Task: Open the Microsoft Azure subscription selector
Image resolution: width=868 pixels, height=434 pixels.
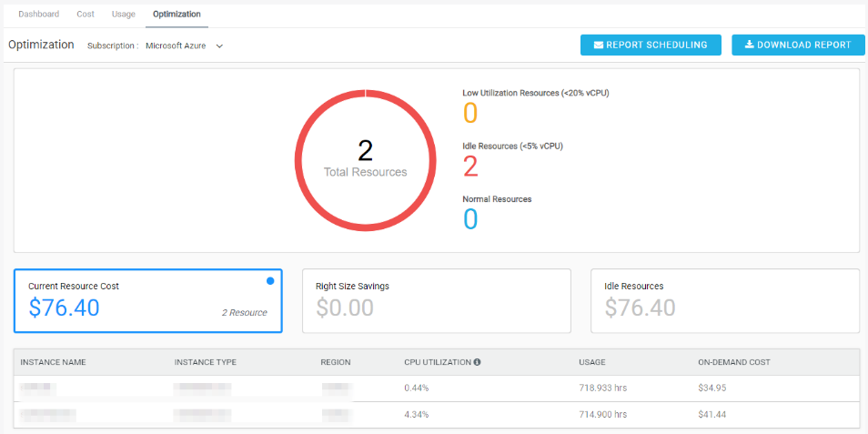Action: tap(185, 45)
